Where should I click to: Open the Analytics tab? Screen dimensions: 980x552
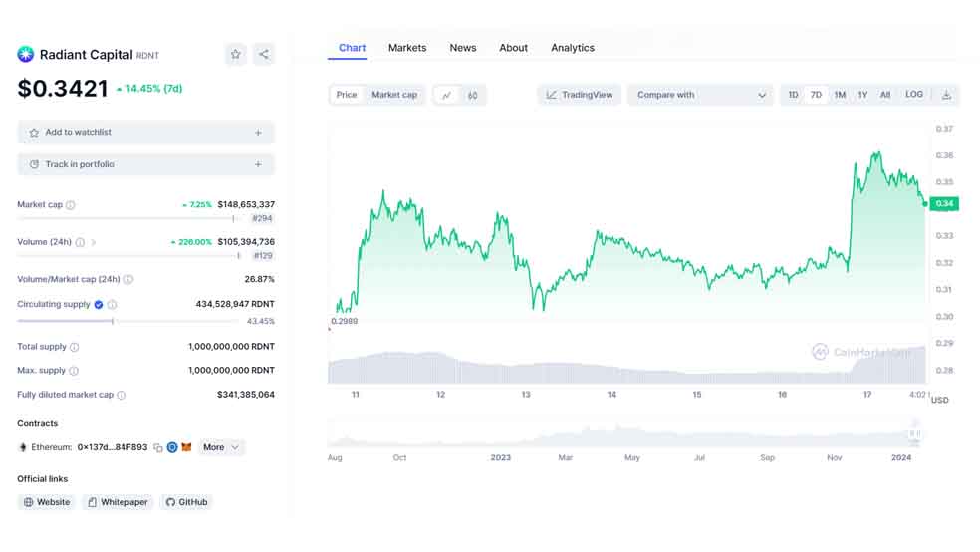pos(572,48)
